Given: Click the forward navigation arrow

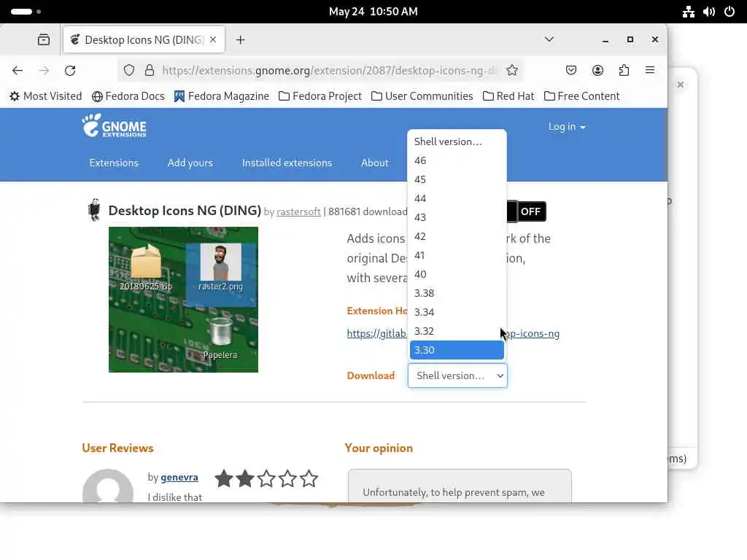Looking at the screenshot, I should 44,71.
